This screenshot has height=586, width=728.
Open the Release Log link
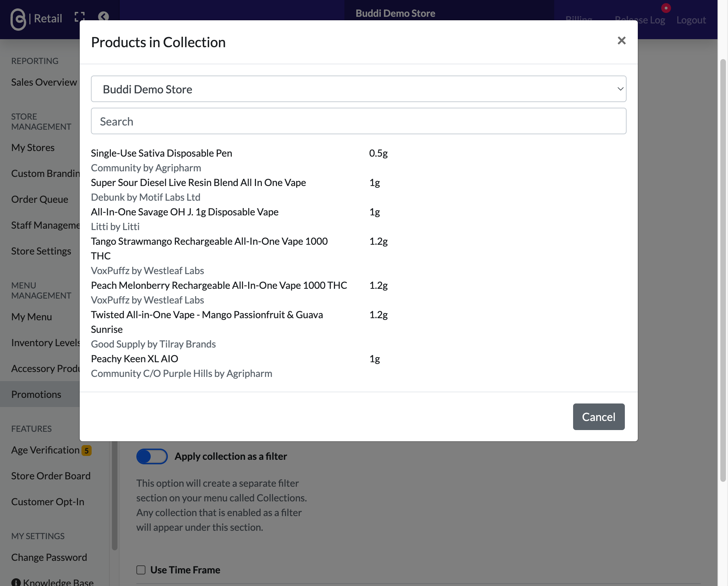(x=640, y=20)
